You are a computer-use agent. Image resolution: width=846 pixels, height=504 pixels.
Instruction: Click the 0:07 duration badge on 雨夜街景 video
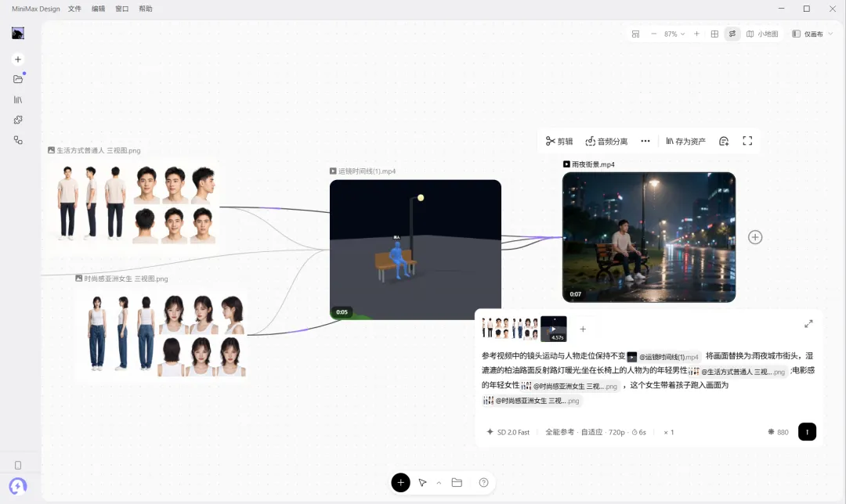coord(576,294)
